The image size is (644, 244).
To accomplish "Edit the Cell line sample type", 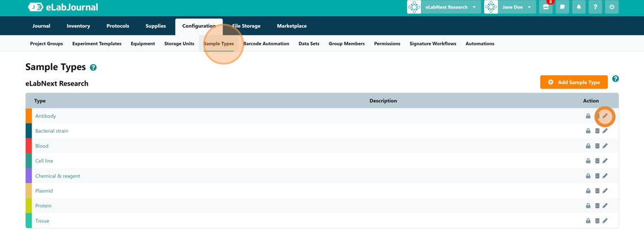I will 605,161.
